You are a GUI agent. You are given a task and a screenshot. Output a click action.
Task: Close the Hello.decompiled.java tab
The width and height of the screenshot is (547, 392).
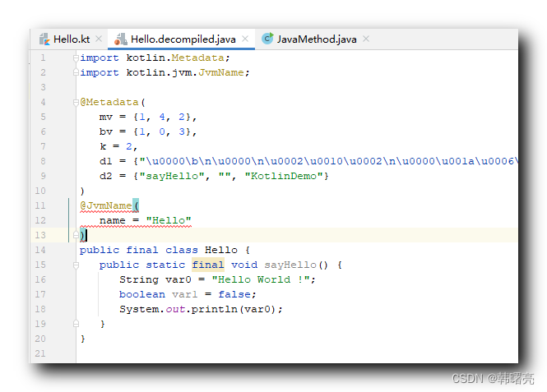(x=245, y=39)
